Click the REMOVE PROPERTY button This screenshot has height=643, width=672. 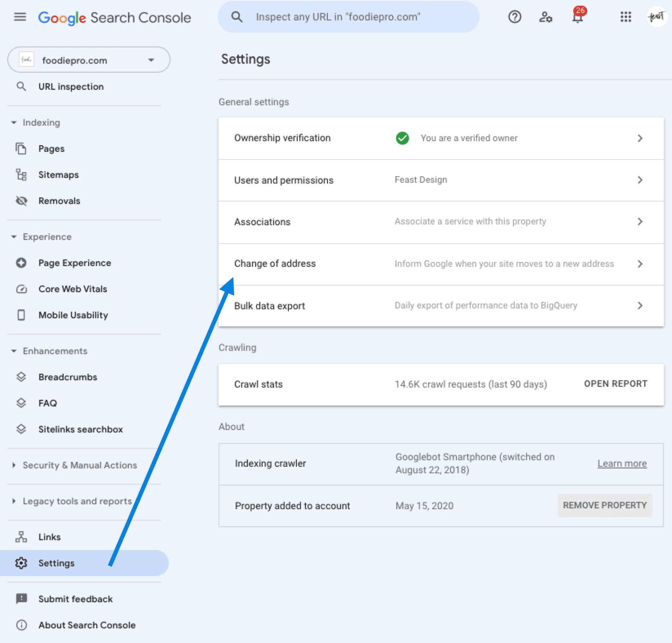click(605, 505)
